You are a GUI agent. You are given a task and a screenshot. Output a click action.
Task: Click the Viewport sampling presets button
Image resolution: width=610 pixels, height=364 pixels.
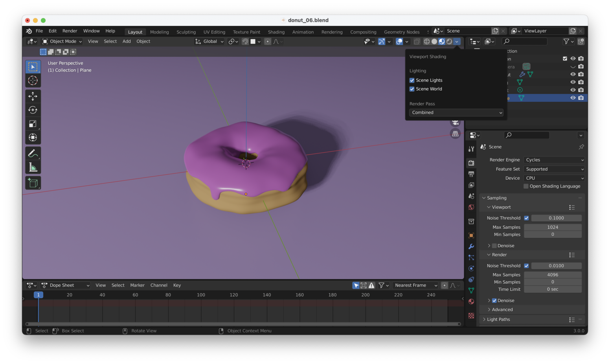[x=572, y=207]
